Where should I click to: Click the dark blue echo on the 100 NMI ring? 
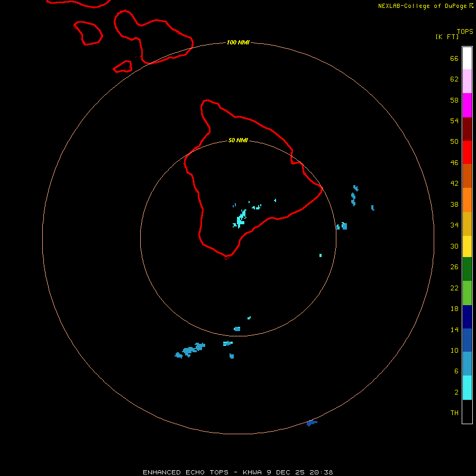coord(312,423)
